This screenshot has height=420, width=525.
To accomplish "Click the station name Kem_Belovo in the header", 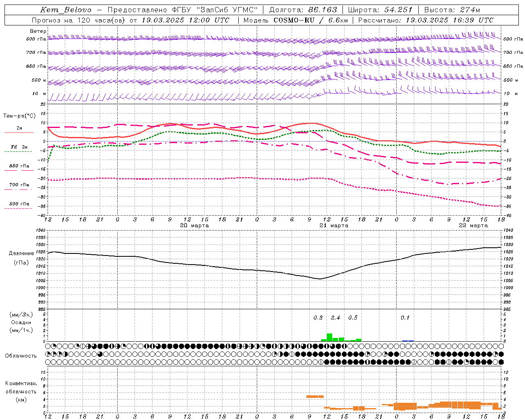I will (x=66, y=10).
